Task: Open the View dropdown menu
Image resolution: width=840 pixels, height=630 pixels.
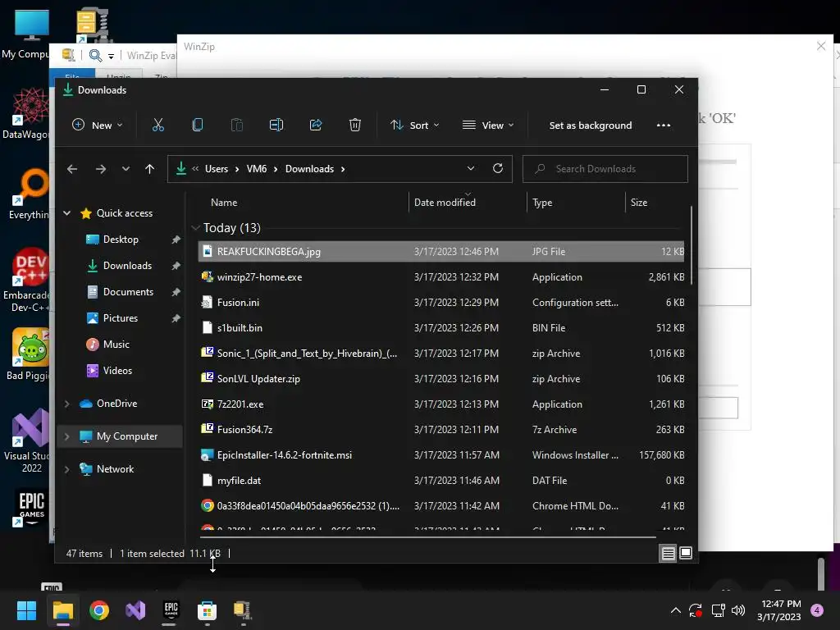Action: pyautogui.click(x=488, y=126)
